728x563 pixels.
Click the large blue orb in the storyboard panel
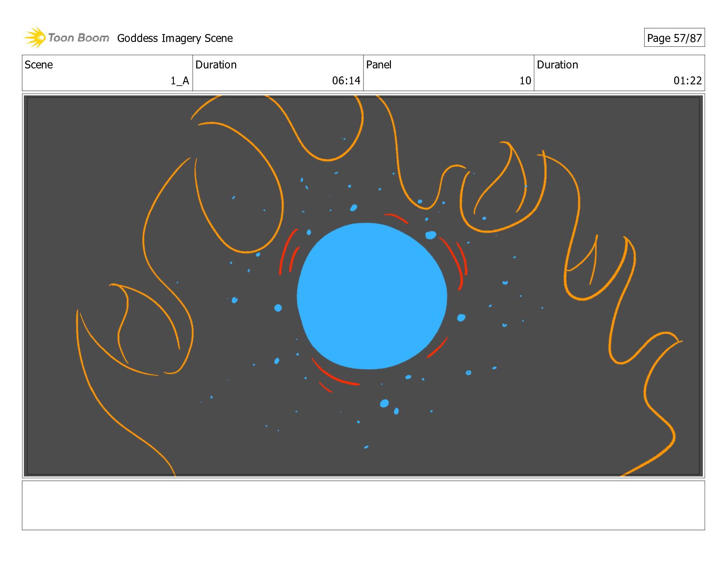(x=372, y=296)
